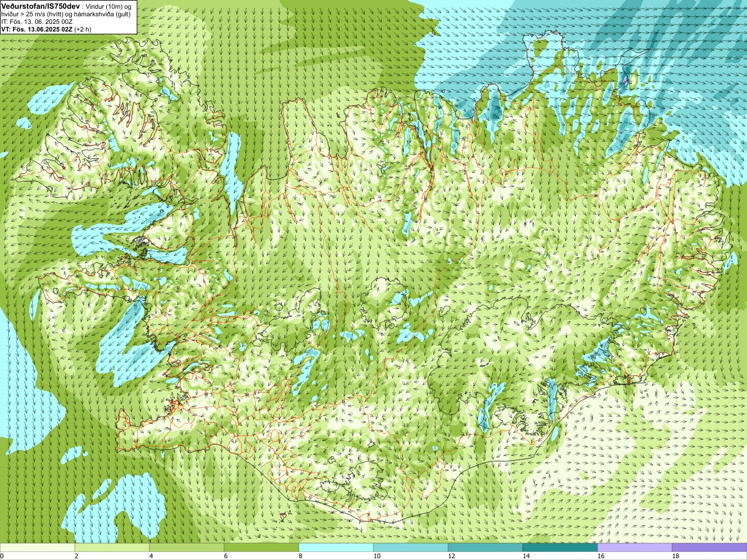The width and height of the screenshot is (747, 560).
Task: Click the "VT: Fös. 13.06.2025 02Z" line
Action: click(x=37, y=29)
